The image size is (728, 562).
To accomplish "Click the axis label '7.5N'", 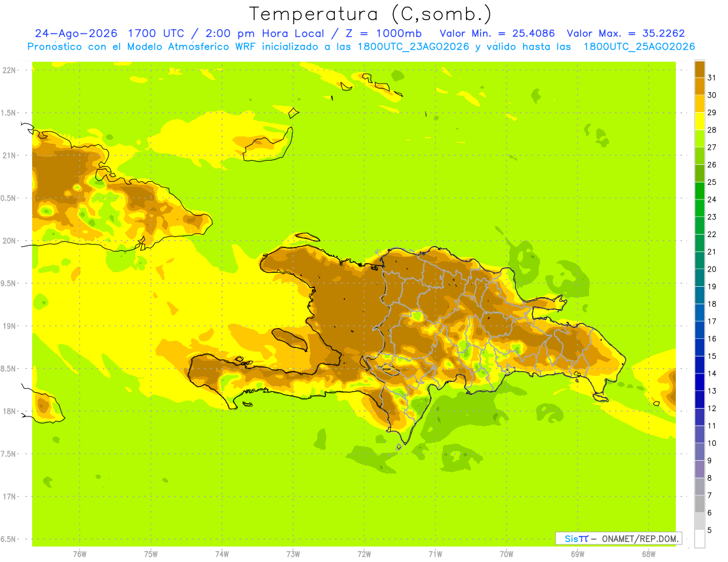I will click(9, 454).
